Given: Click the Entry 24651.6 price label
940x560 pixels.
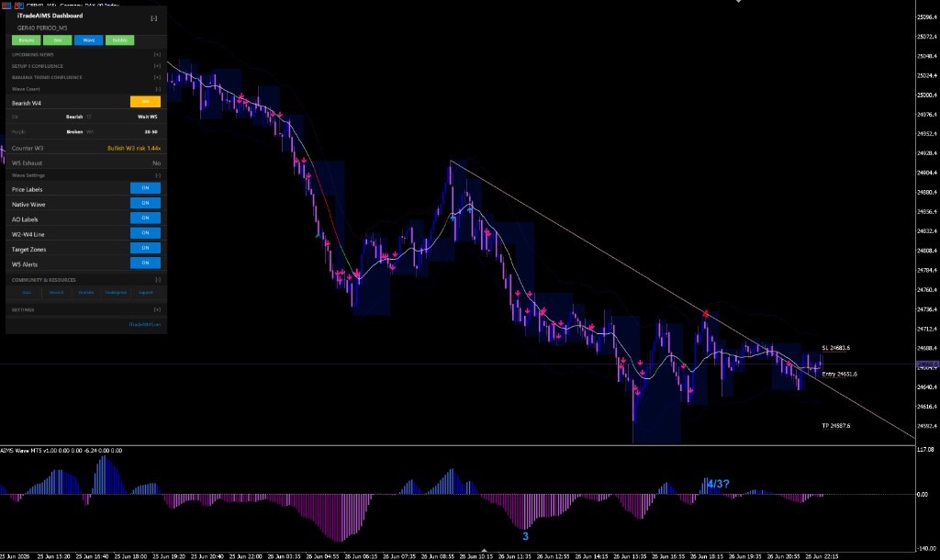Looking at the screenshot, I should click(839, 375).
